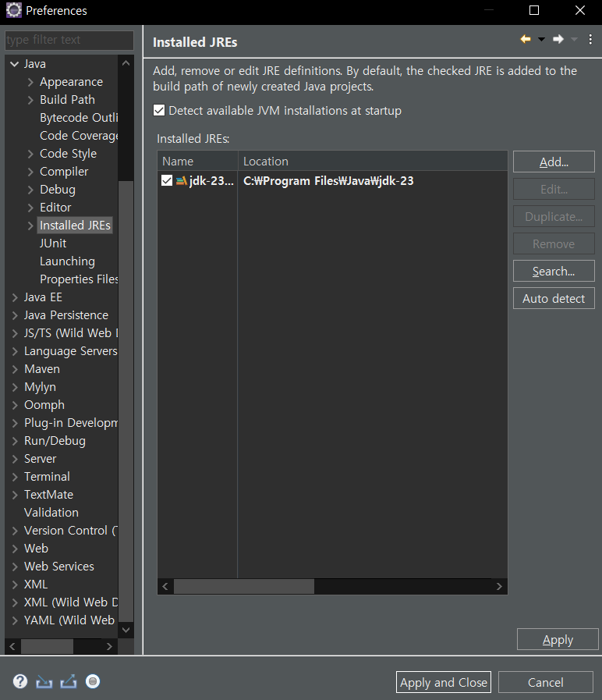Click the JRE table scroll right arrow
Viewport: 602px width, 700px height.
tap(499, 586)
